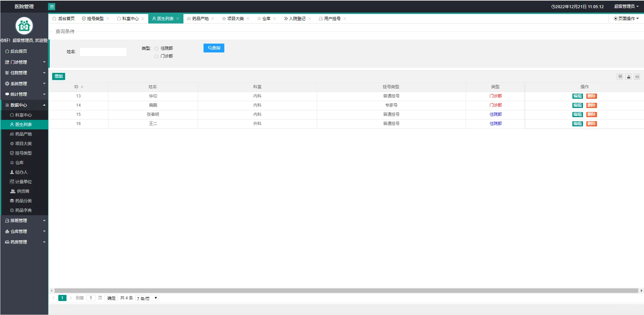Switch to the 后台首页 tab
The width and height of the screenshot is (644, 315).
pyautogui.click(x=63, y=19)
